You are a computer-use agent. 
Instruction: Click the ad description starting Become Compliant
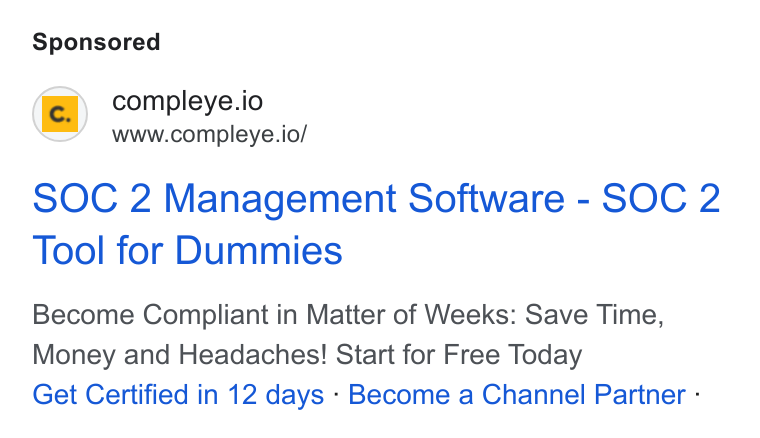click(x=348, y=335)
